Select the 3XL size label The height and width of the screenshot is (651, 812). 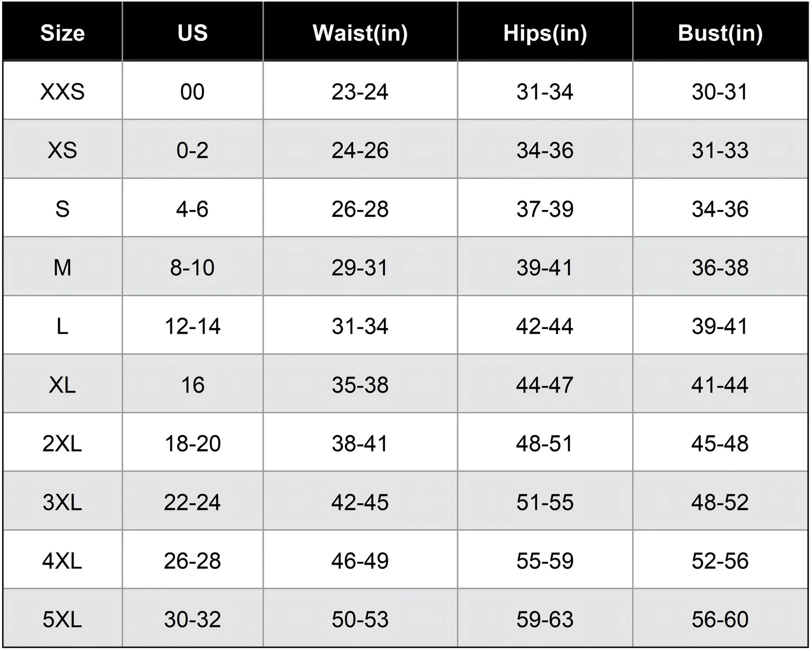[x=62, y=502]
